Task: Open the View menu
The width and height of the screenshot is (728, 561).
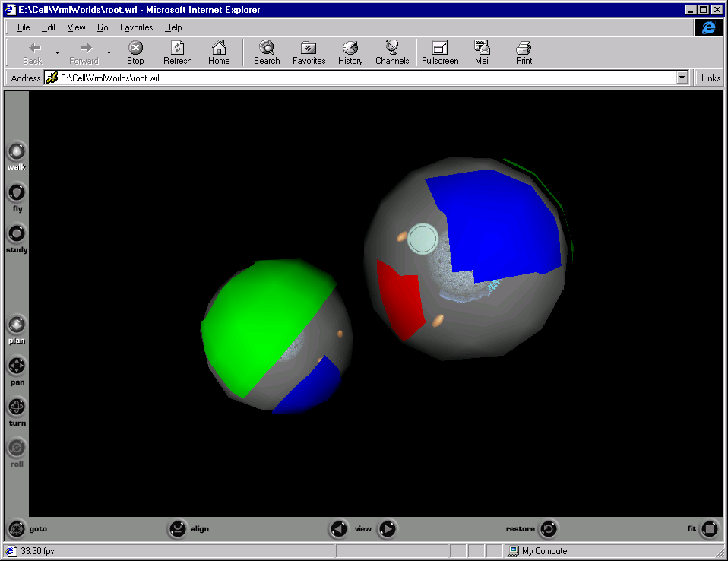Action: (x=76, y=27)
